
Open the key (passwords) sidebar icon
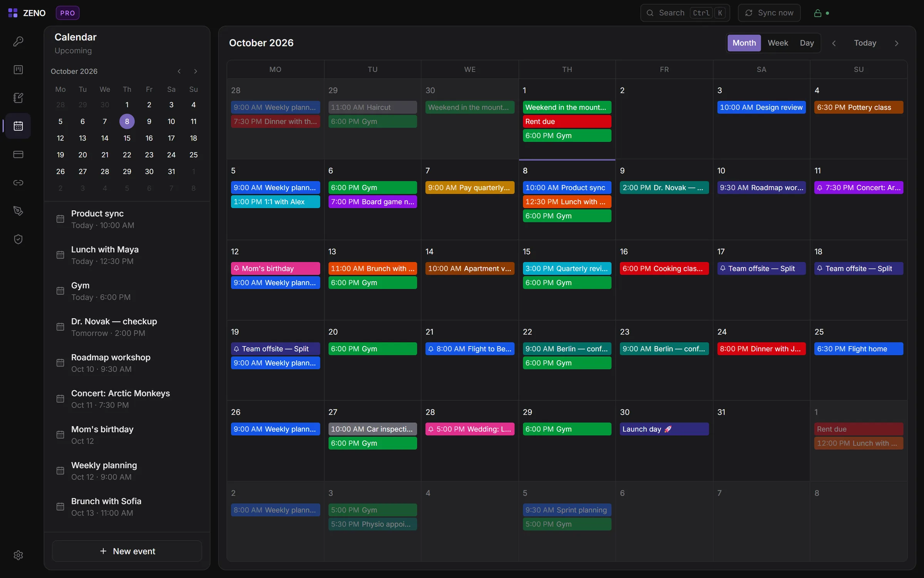click(x=18, y=41)
